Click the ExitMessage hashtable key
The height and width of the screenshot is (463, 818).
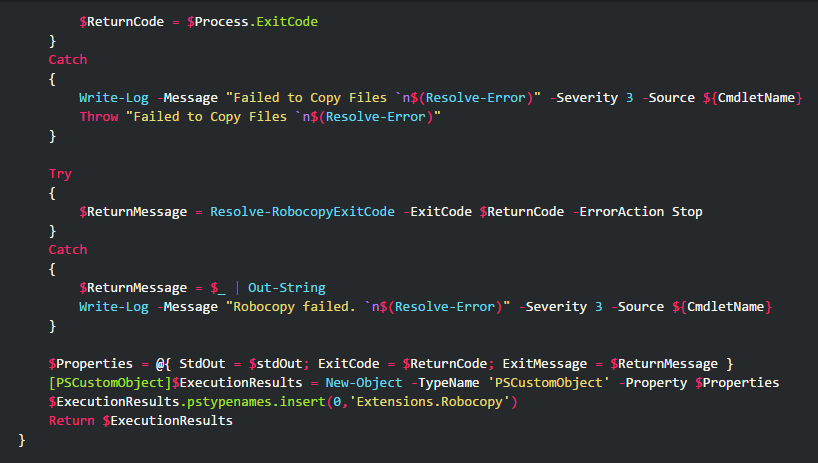pyautogui.click(x=545, y=364)
